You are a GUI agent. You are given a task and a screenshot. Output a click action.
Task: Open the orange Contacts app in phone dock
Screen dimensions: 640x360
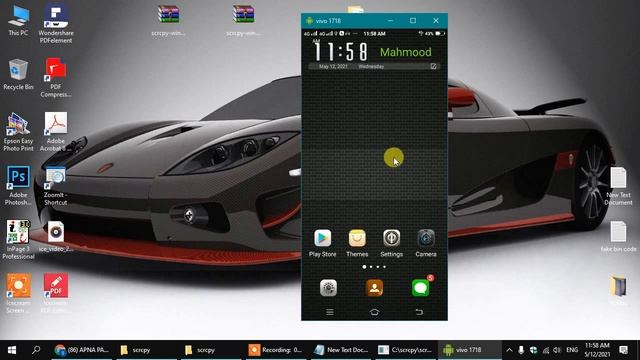[374, 288]
